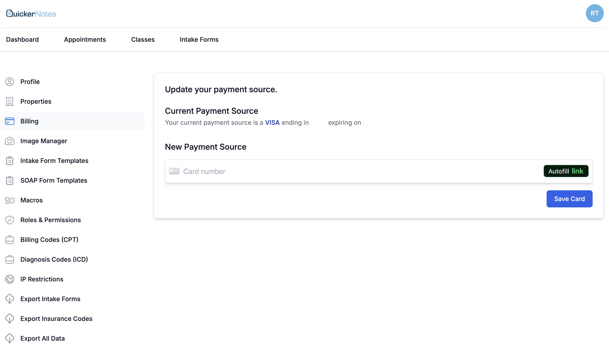Open the Appointments tab
609x364 pixels.
85,39
